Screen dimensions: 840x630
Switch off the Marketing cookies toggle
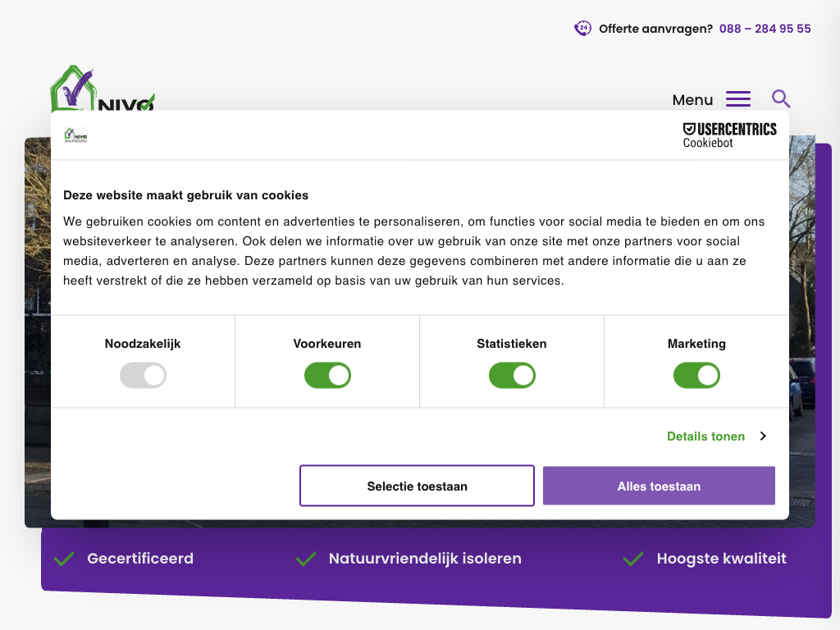tap(696, 377)
